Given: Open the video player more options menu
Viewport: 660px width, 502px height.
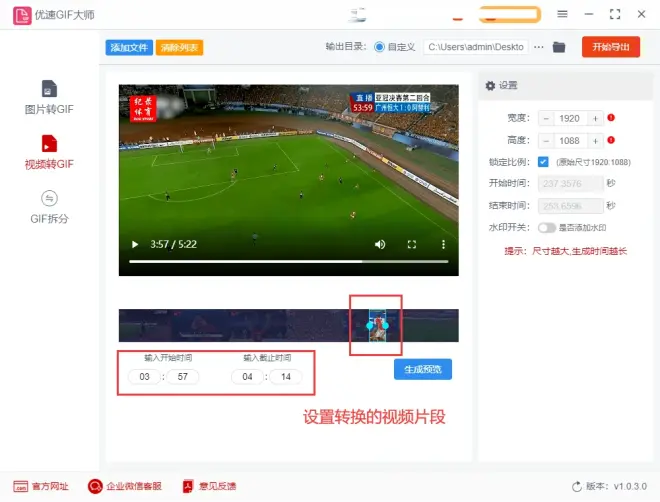Looking at the screenshot, I should 443,244.
